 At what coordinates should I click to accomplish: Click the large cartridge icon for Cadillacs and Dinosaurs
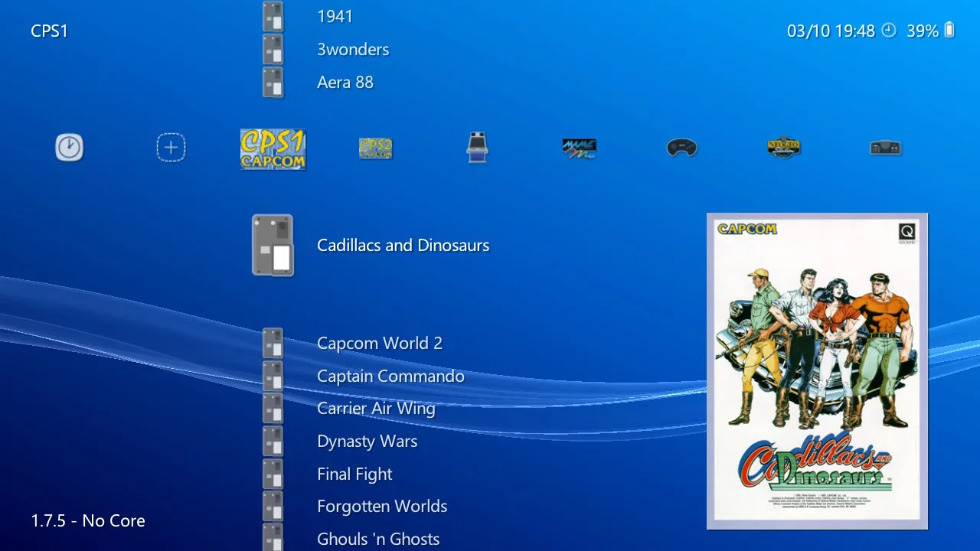click(x=273, y=245)
